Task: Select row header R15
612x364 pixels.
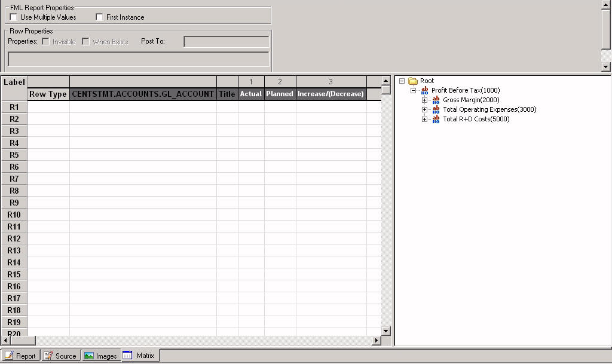Action: point(14,274)
